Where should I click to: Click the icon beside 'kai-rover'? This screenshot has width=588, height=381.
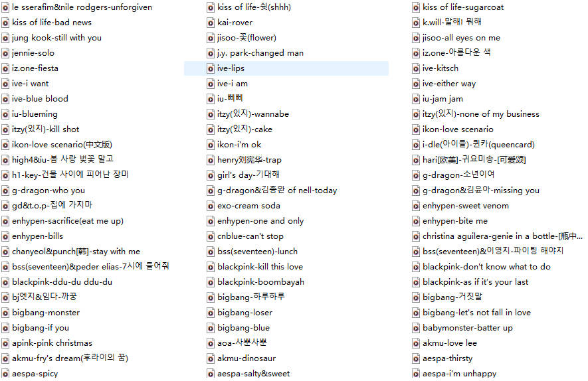point(211,23)
